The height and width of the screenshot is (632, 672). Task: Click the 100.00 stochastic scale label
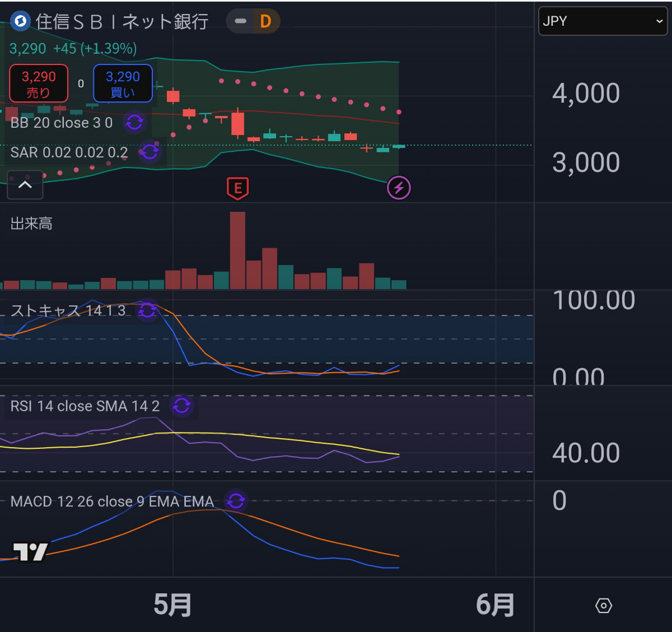(x=594, y=300)
